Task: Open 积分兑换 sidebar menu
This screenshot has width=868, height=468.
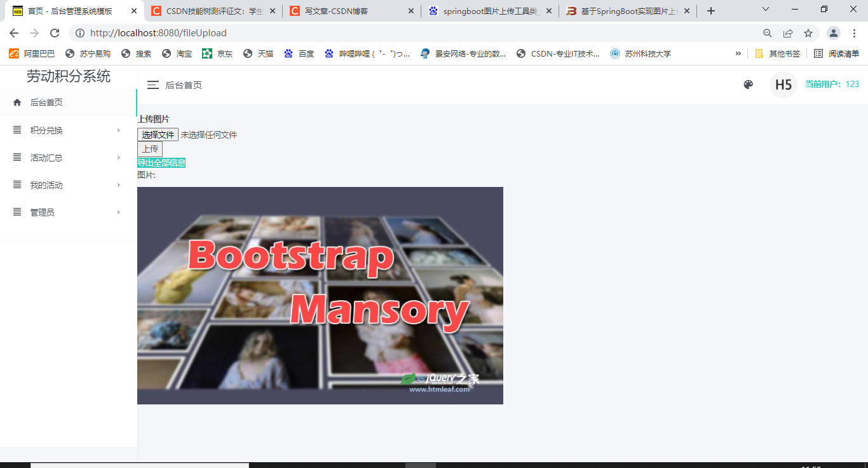Action: click(68, 130)
